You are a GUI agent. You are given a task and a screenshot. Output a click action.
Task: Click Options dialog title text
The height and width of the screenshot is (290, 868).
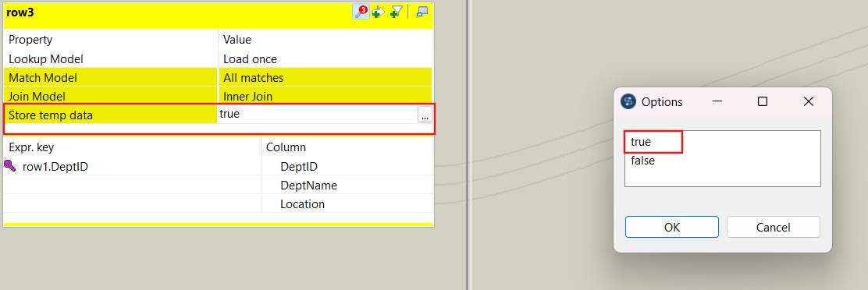tap(662, 101)
